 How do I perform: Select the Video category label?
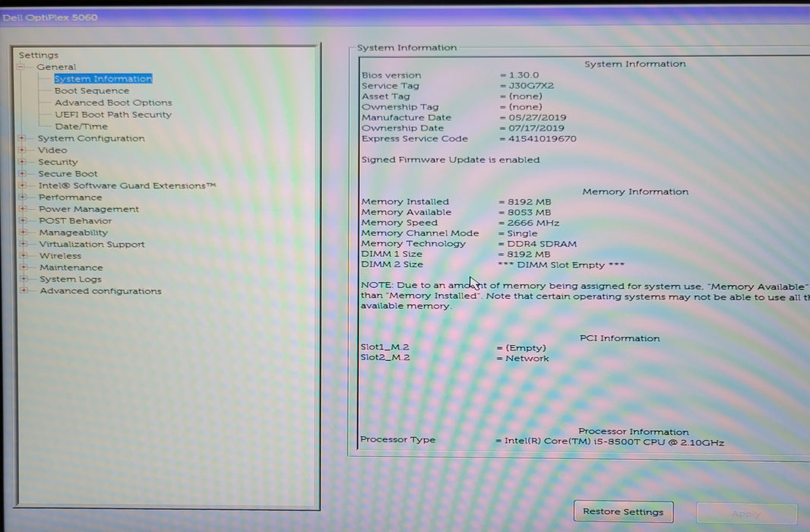52,150
